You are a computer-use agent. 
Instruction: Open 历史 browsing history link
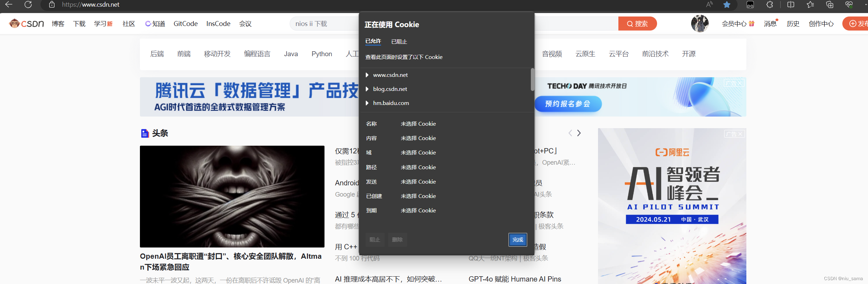tap(793, 24)
